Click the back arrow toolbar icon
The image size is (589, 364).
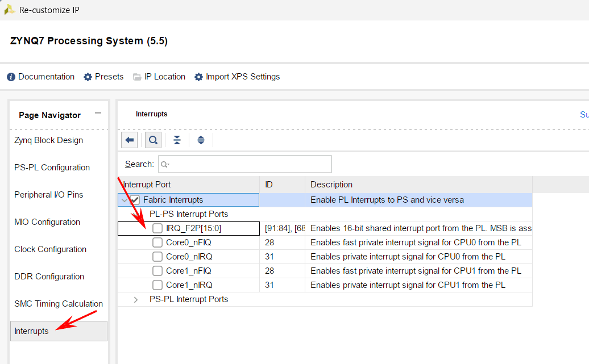click(129, 140)
